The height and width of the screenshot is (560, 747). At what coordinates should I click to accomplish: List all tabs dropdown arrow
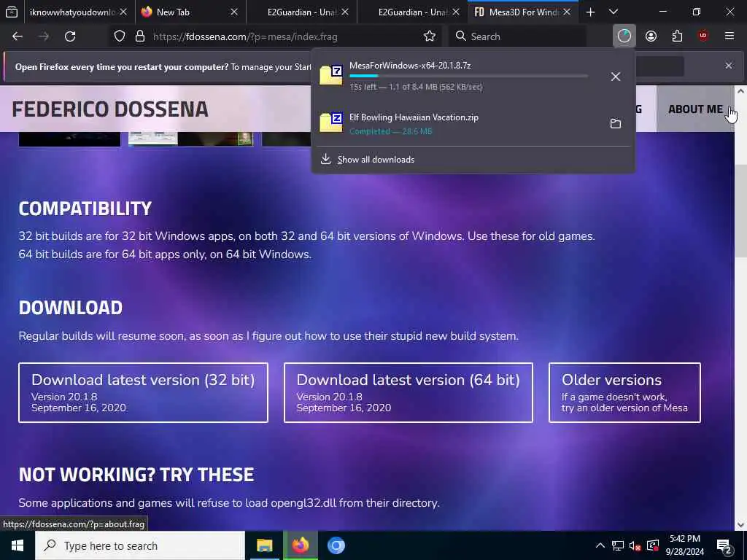[614, 12]
